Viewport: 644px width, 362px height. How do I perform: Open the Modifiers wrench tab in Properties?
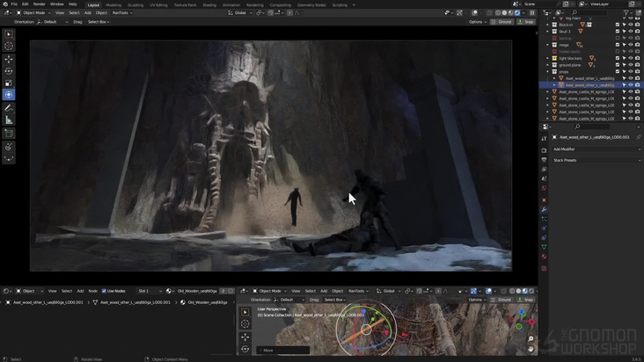[545, 210]
